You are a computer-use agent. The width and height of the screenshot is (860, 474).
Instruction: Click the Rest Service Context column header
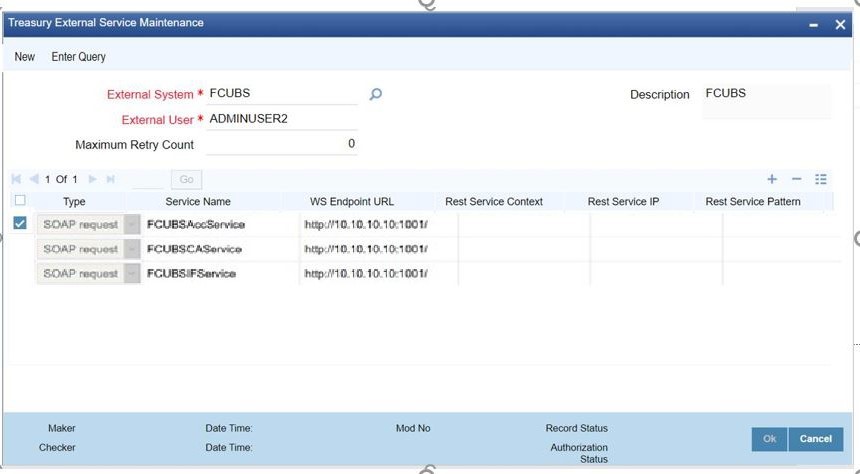494,201
